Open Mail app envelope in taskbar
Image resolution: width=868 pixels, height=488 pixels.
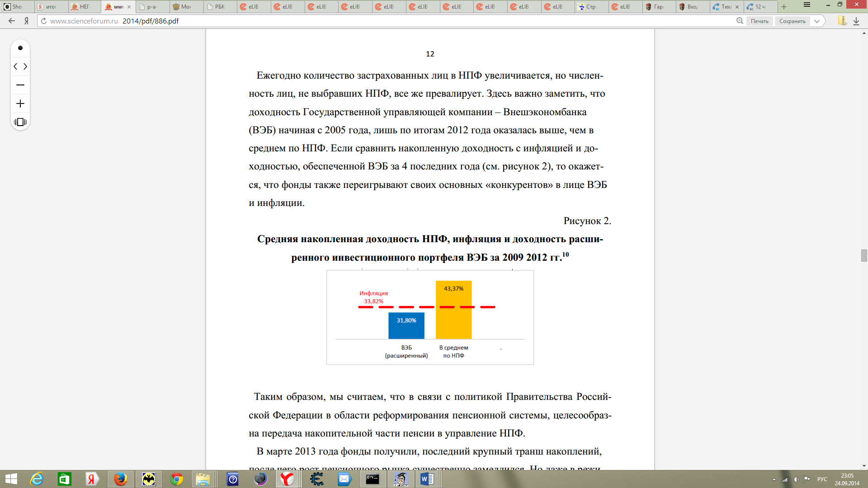[344, 479]
